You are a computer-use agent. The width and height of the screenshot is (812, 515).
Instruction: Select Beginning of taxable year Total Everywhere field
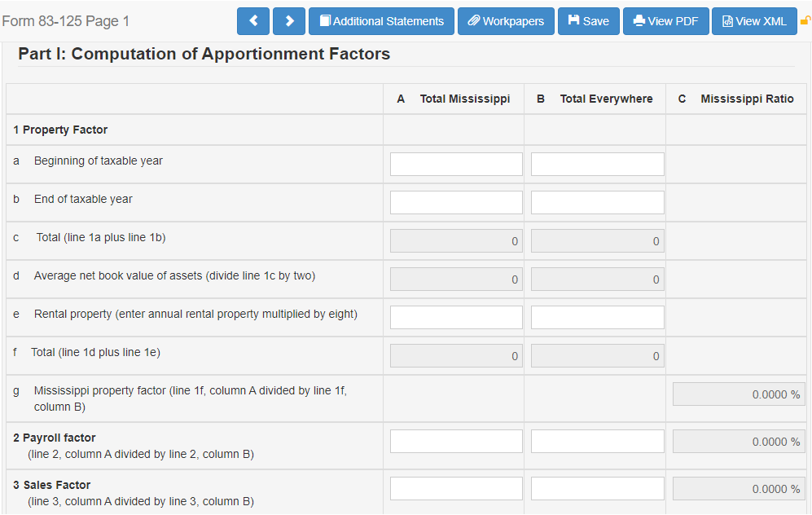coord(597,164)
